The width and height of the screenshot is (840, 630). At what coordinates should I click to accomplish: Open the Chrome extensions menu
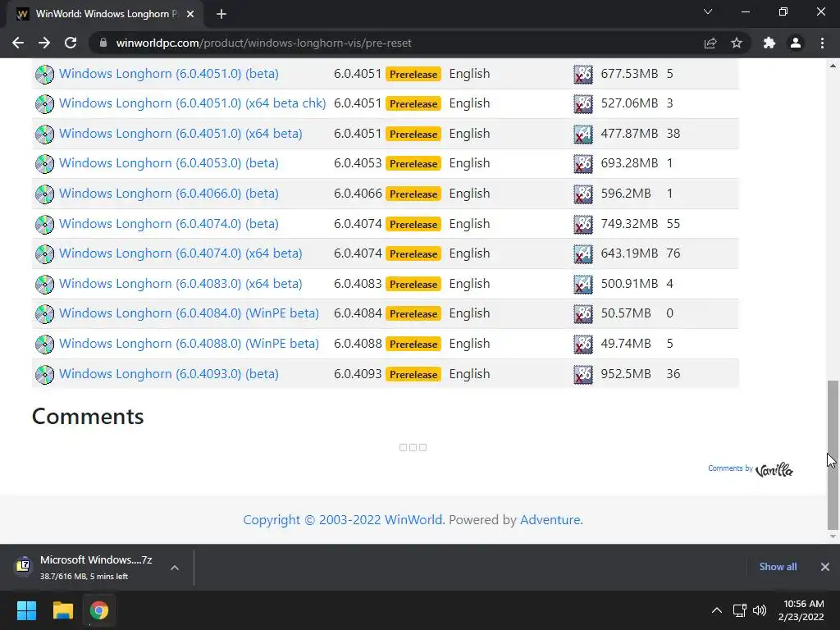[x=769, y=43]
